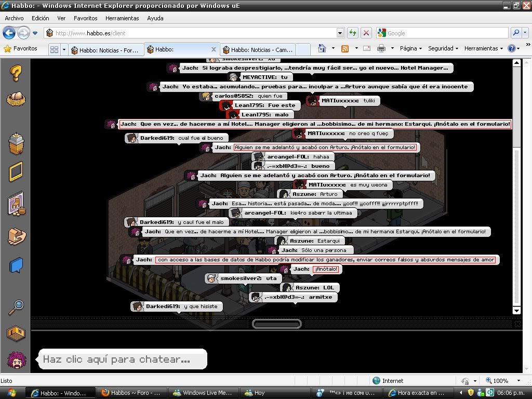Click the browser refresh button

[353, 33]
